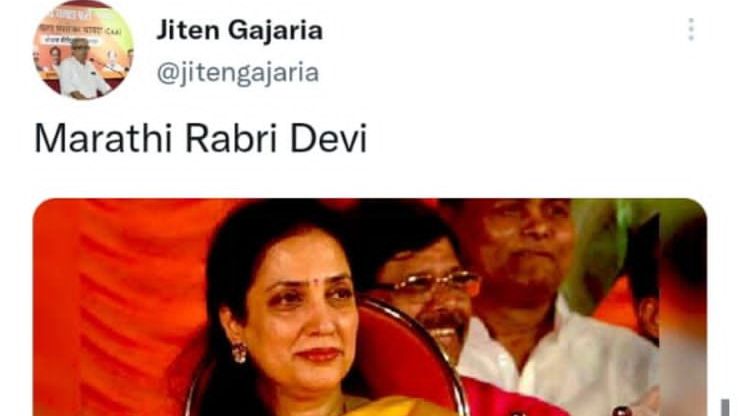Select the tweet text Marathi Rabri Devi
The height and width of the screenshot is (416, 739).
[x=201, y=139]
